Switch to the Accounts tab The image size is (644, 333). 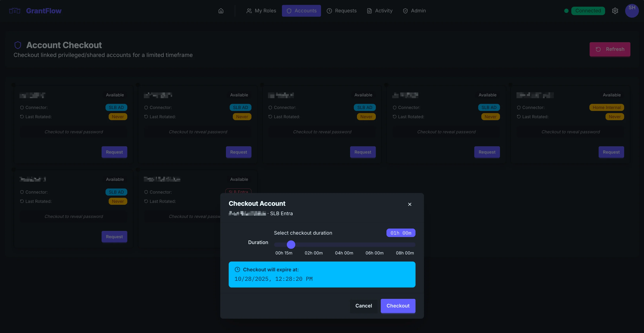[301, 11]
